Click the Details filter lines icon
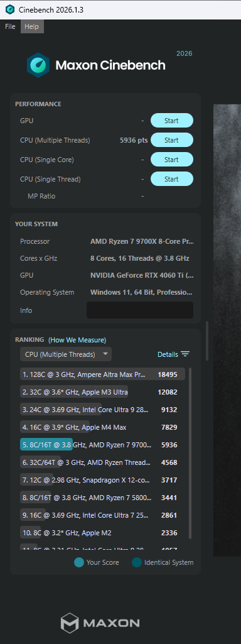Viewport: 241px width, 644px height. click(185, 354)
